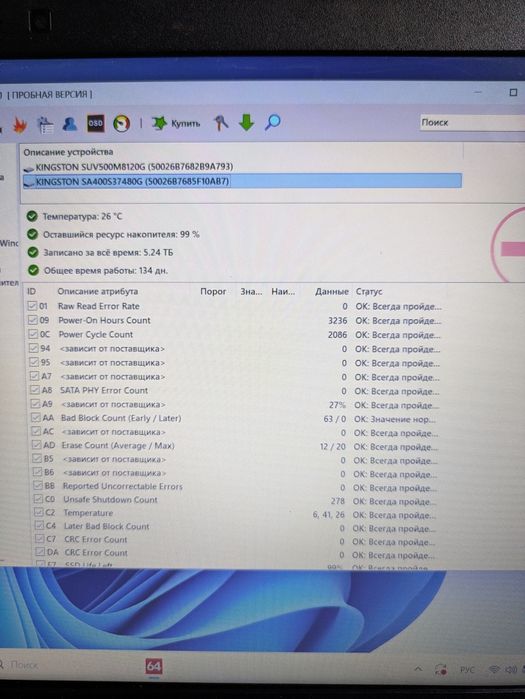The width and height of the screenshot is (525, 699).
Task: Sort by Описание атрибута column header
Action: pos(98,292)
